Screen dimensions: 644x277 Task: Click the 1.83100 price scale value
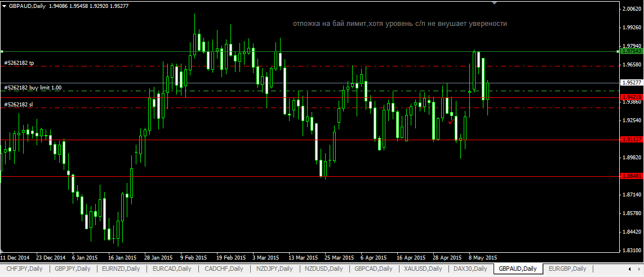coord(633,251)
